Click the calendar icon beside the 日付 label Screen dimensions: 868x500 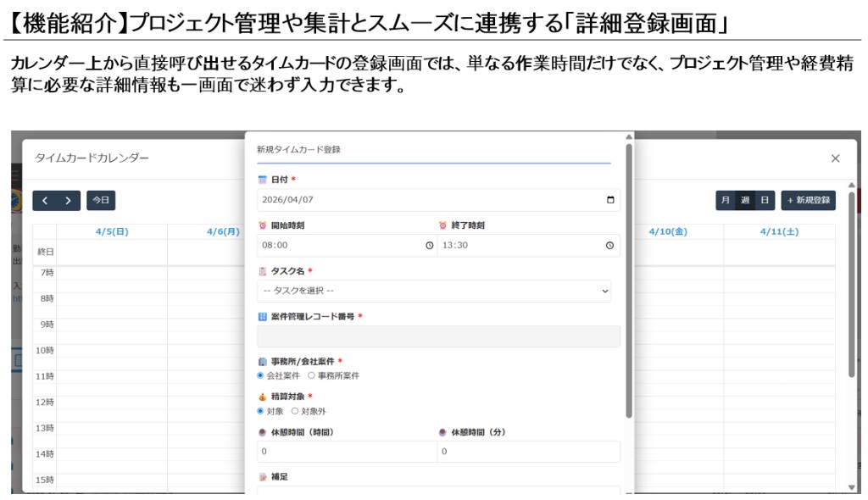pyautogui.click(x=261, y=180)
